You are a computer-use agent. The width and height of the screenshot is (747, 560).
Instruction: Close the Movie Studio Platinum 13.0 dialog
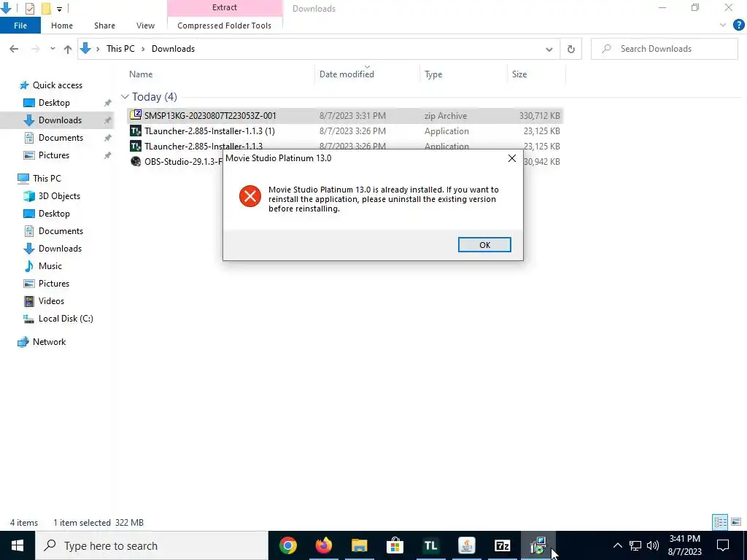(511, 158)
